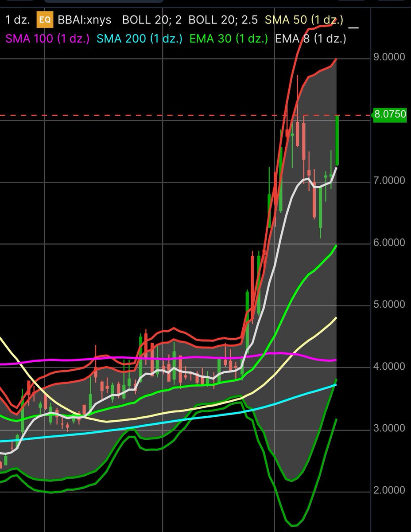Click the 7.0000 price axis label

390,180
